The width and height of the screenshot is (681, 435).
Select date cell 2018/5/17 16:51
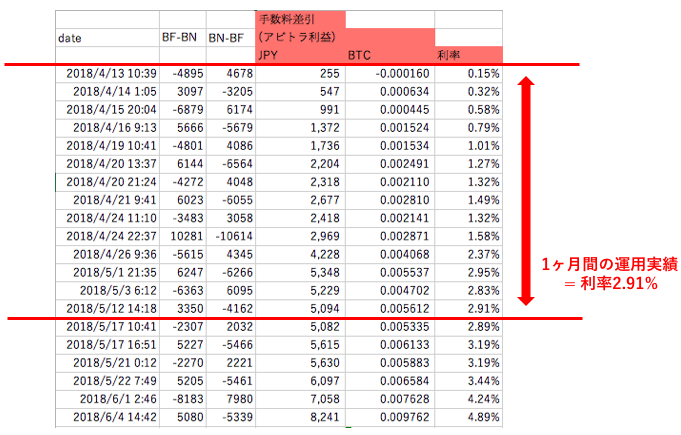click(x=107, y=345)
